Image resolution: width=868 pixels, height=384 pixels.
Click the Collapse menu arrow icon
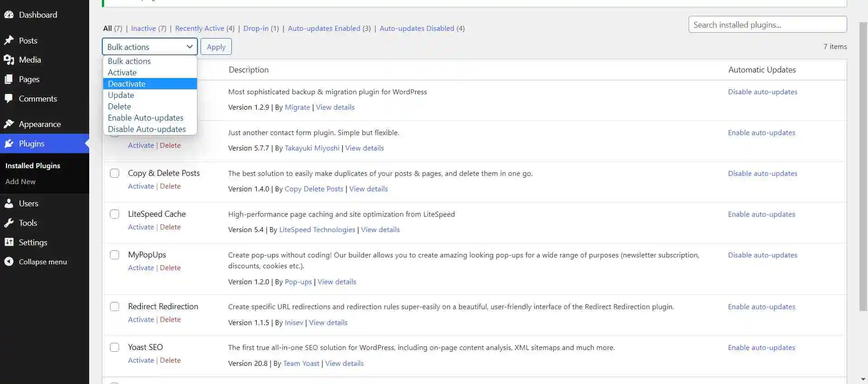click(9, 262)
